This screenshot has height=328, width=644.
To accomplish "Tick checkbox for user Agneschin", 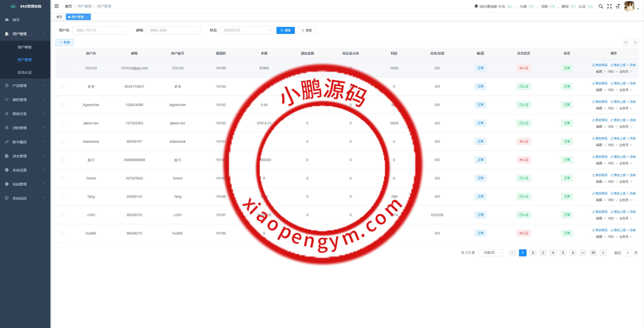I will 62,105.
